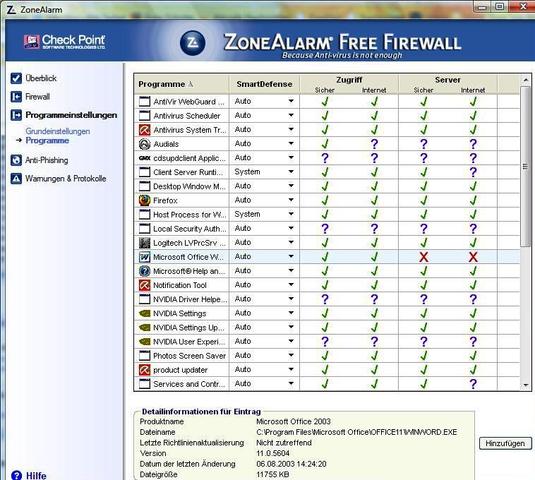Open SmartDefense dropdown for product updater
535x480 pixels.
pyautogui.click(x=291, y=369)
